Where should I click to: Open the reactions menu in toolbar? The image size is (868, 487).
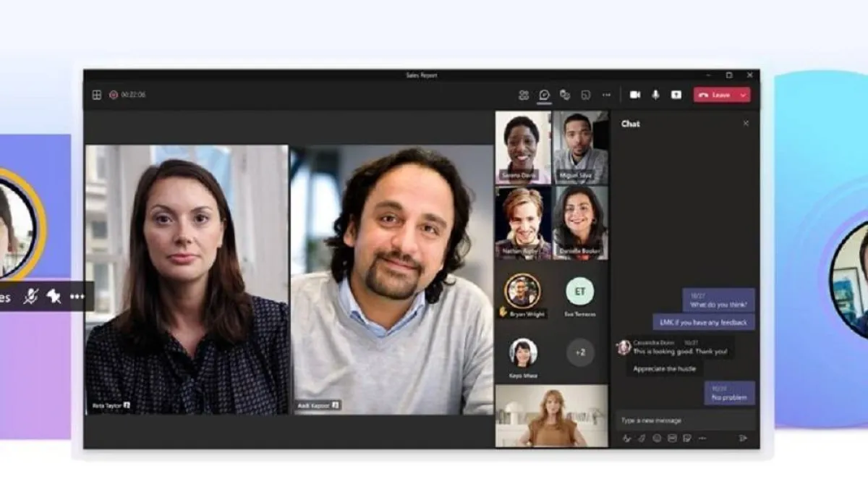click(565, 95)
